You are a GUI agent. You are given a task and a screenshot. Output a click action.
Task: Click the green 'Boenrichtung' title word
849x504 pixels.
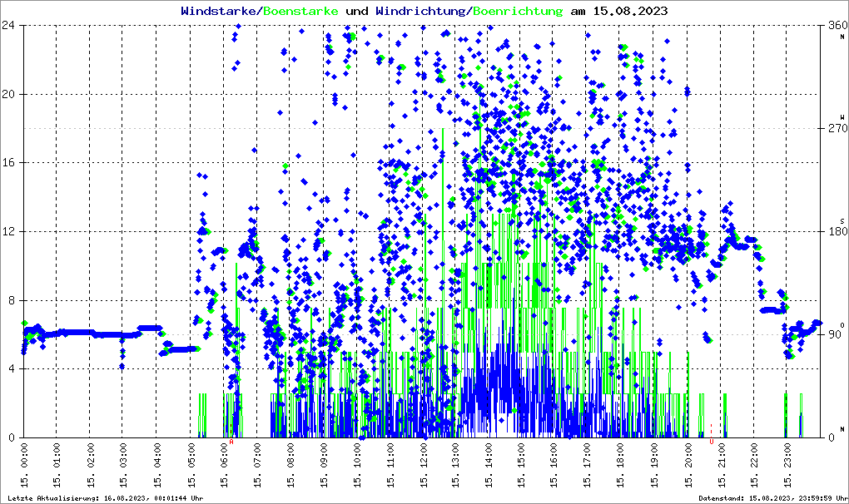click(x=518, y=11)
